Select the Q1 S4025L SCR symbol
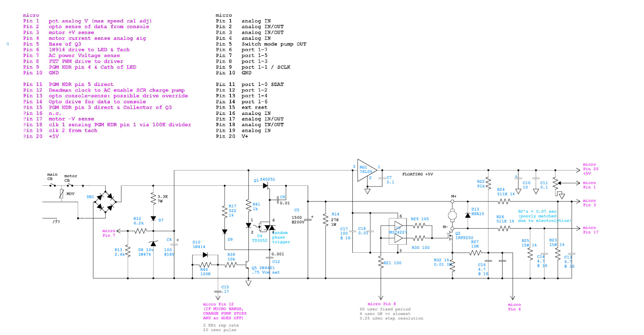 pyautogui.click(x=266, y=186)
